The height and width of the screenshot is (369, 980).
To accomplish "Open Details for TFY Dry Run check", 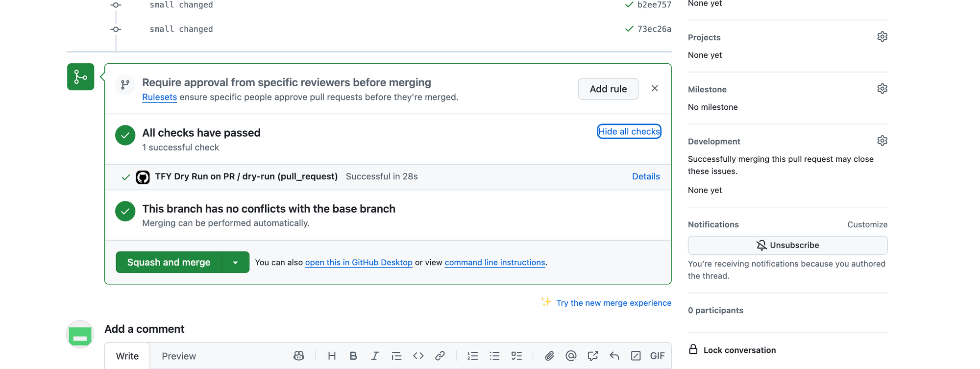I will point(646,176).
